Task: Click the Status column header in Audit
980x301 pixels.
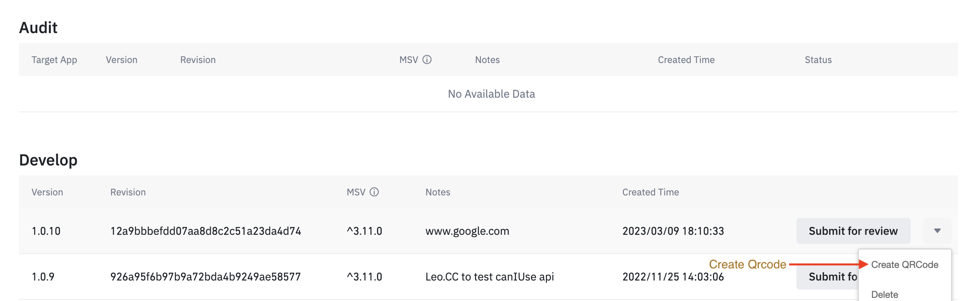Action: click(818, 60)
